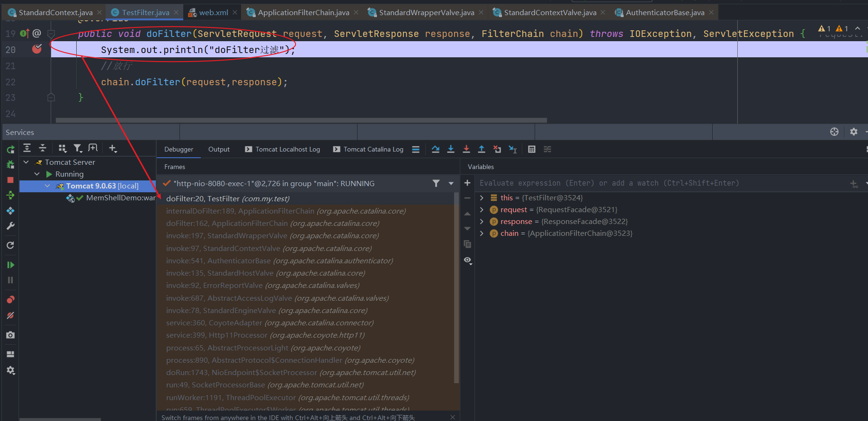Click Open in New Tab services icon
The width and height of the screenshot is (868, 421).
pos(93,148)
